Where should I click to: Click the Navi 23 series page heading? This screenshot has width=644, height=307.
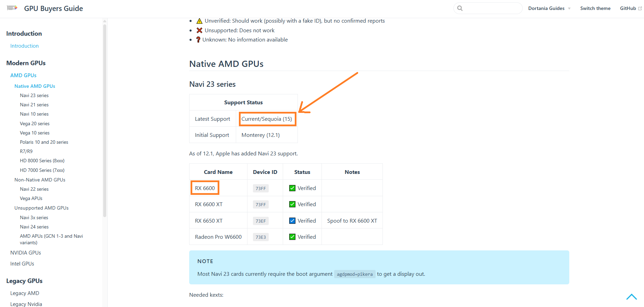coord(212,84)
